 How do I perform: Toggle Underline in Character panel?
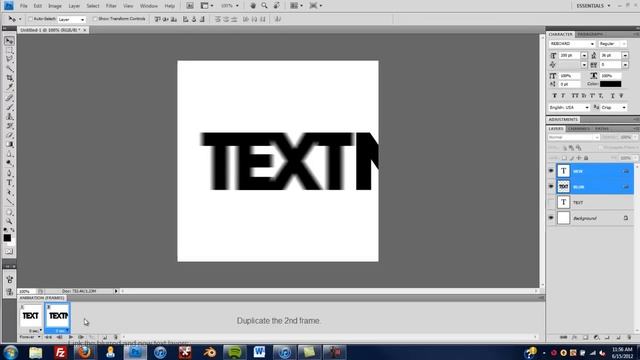(613, 96)
